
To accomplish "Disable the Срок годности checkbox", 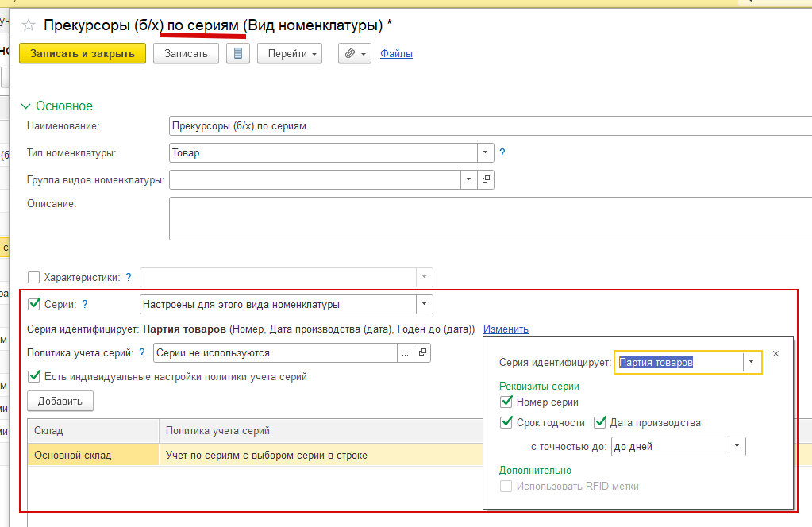I will point(506,422).
